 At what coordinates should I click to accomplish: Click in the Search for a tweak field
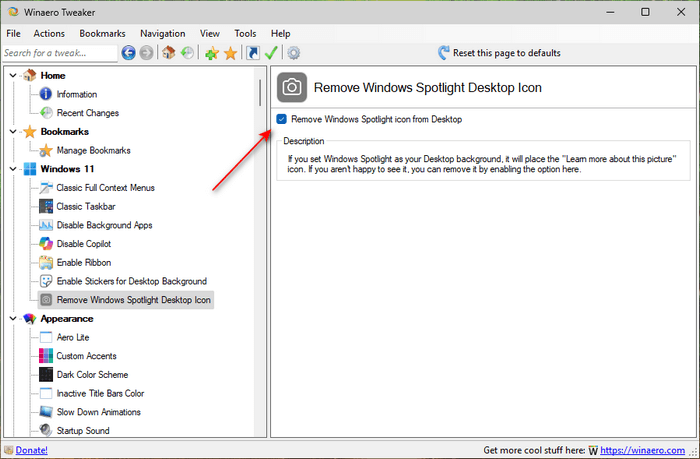pyautogui.click(x=58, y=53)
